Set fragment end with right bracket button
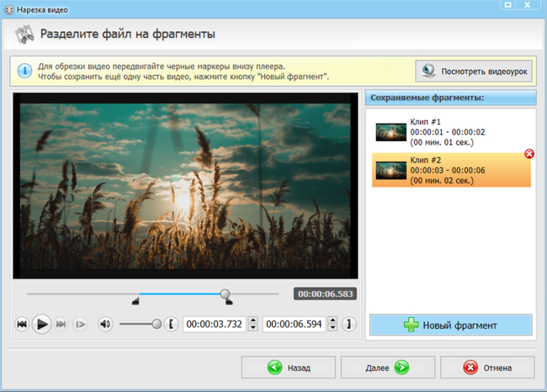The width and height of the screenshot is (547, 392). (x=348, y=325)
